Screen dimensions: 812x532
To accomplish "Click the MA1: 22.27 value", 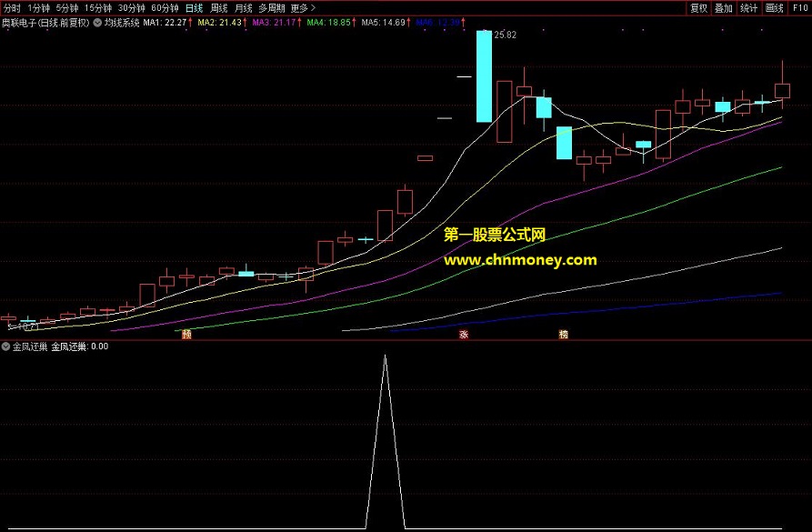I will point(165,23).
